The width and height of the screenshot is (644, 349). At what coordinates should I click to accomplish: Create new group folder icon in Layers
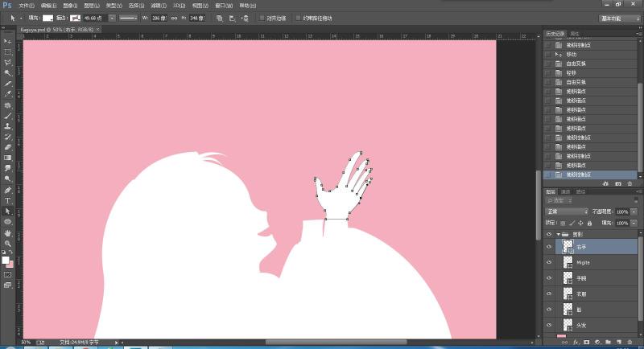click(608, 342)
